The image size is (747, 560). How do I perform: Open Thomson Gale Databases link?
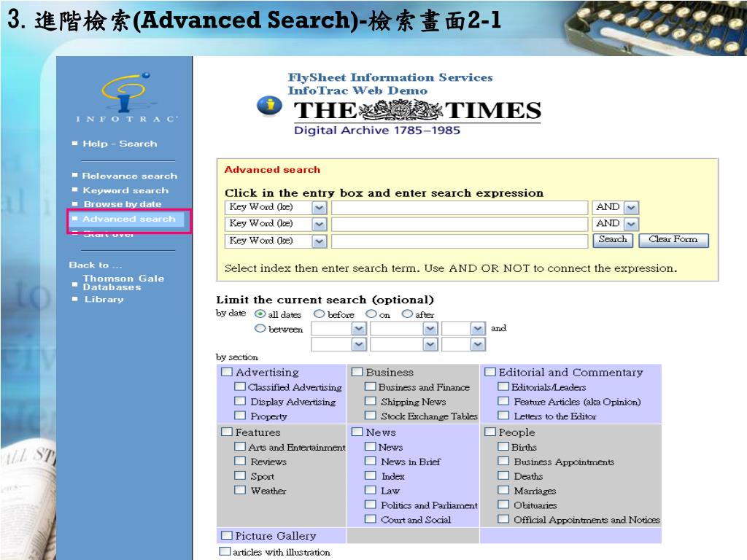click(x=123, y=282)
